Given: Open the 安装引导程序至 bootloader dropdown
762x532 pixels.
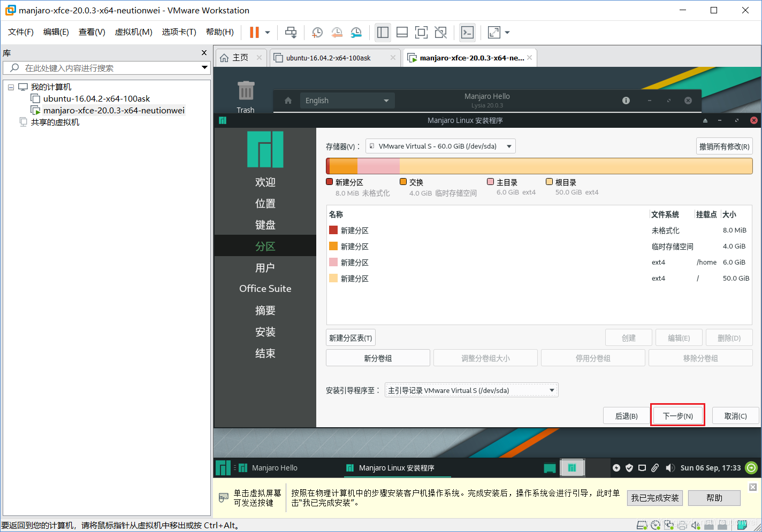Looking at the screenshot, I should click(471, 390).
